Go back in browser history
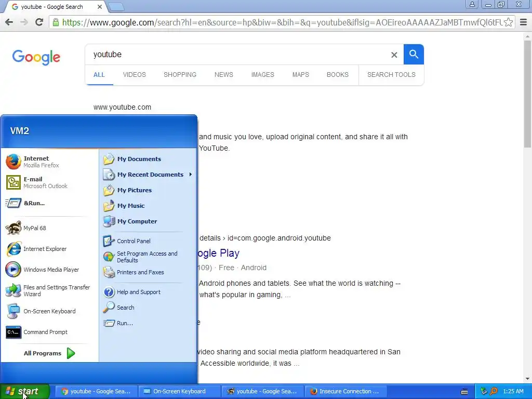Screen dimensions: 532x399 [x=9, y=22]
